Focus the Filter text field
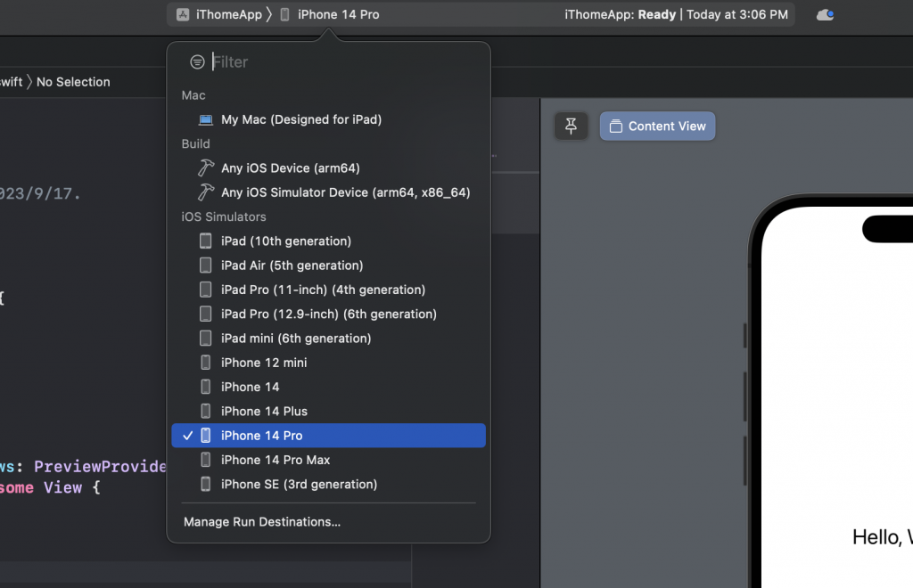 (343, 62)
